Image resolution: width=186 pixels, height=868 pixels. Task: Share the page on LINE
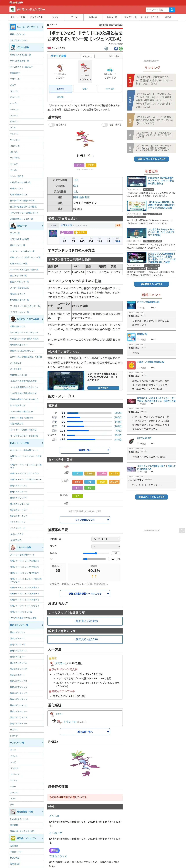(x=121, y=48)
